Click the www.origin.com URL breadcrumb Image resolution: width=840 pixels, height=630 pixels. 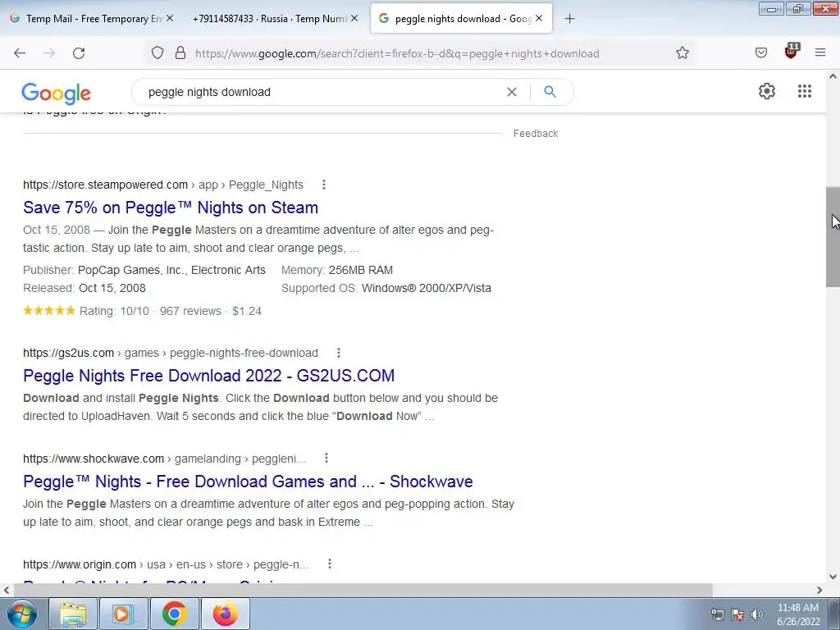tap(166, 564)
